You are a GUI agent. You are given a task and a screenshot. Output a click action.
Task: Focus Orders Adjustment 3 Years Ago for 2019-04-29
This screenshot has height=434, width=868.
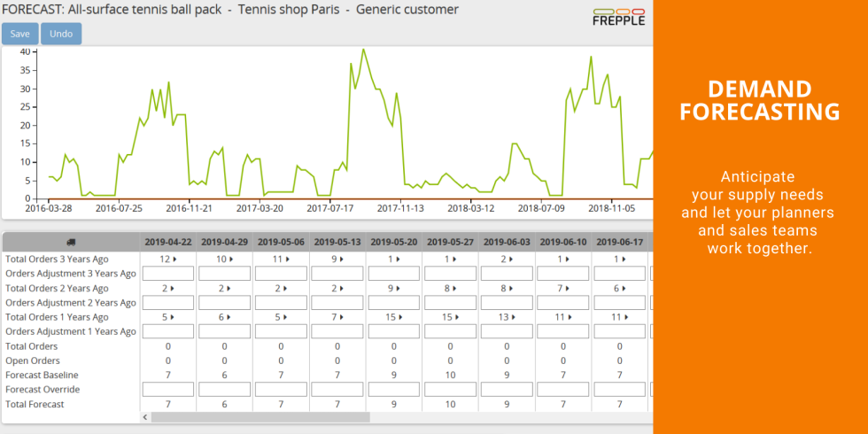(225, 274)
